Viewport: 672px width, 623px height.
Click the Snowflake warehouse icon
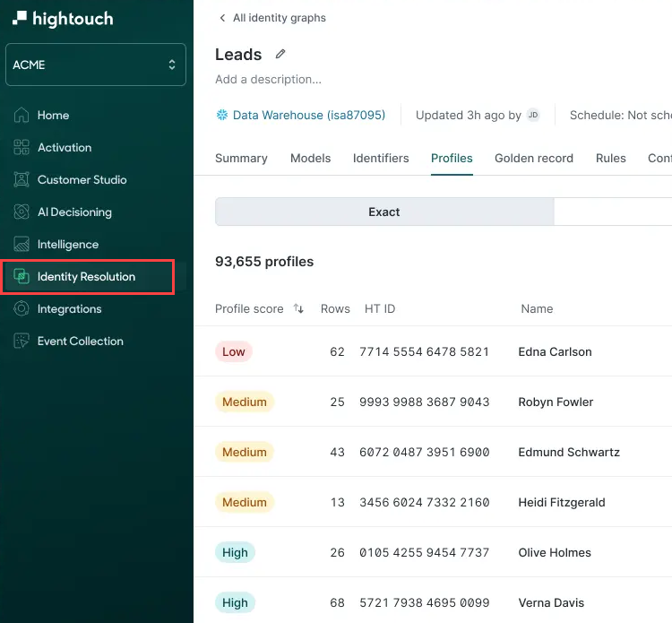coord(222,115)
